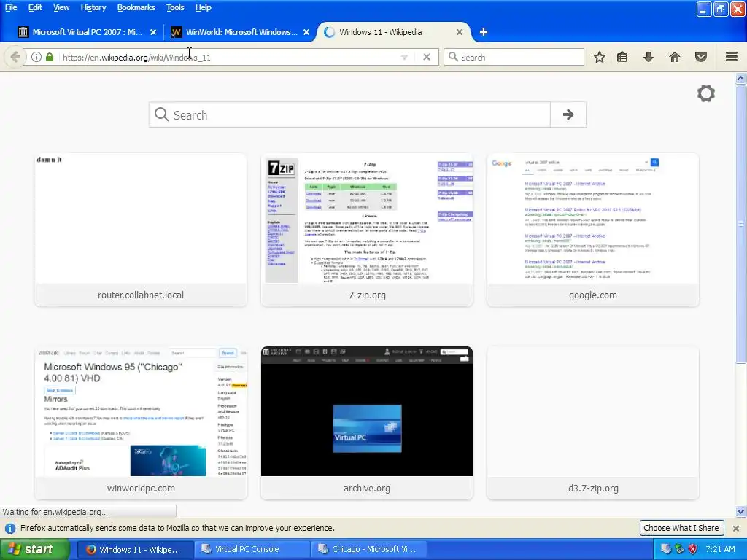Screen dimensions: 747x560
Task: Open the Pocket icon
Action: coord(701,57)
